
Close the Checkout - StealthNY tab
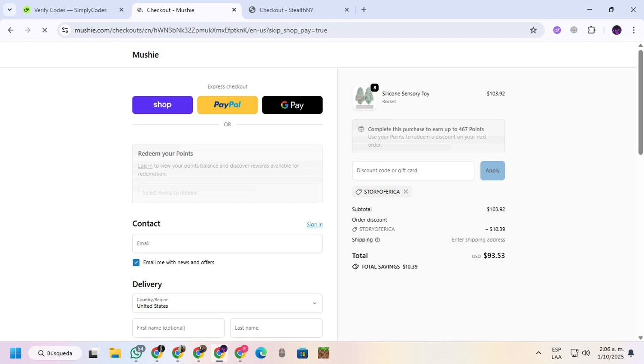(347, 10)
